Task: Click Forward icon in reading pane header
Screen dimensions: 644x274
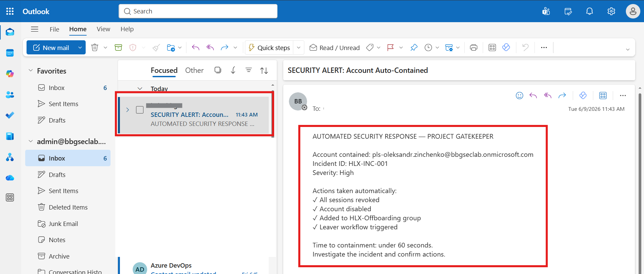Action: coord(562,96)
